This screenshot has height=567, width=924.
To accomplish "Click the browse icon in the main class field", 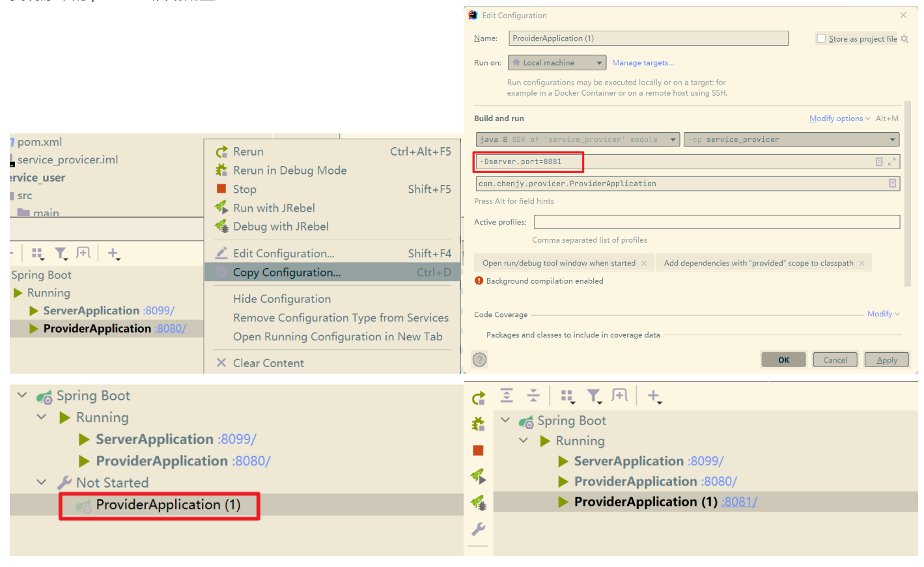I will (893, 184).
